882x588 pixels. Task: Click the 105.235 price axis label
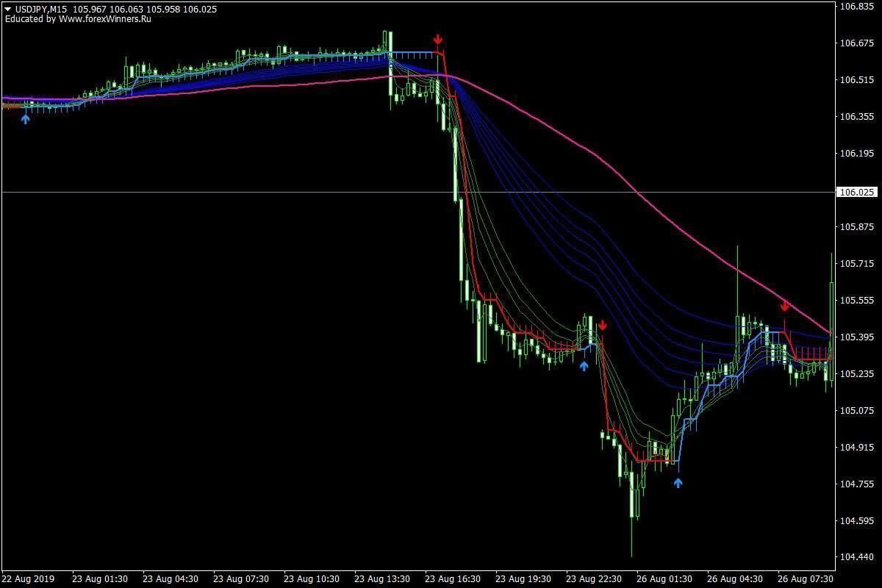[857, 374]
